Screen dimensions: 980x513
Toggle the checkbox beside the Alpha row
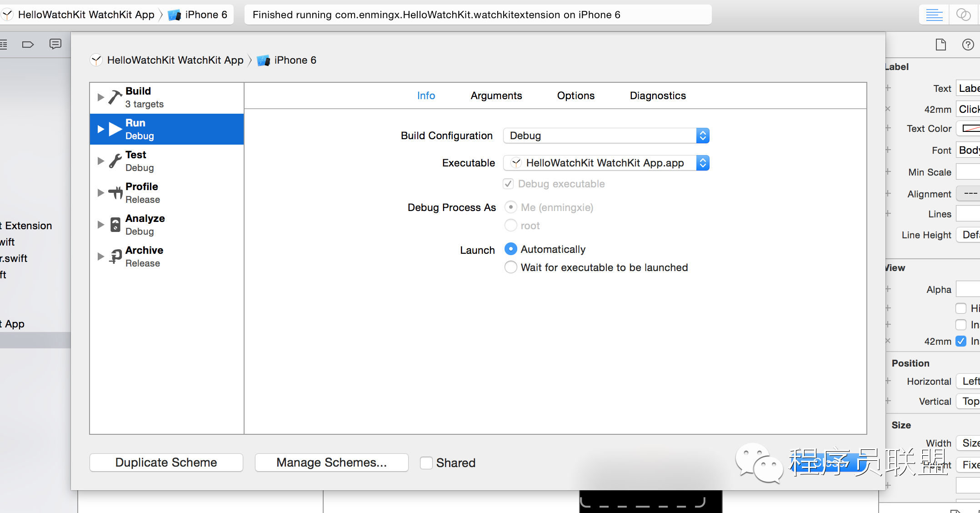point(961,308)
